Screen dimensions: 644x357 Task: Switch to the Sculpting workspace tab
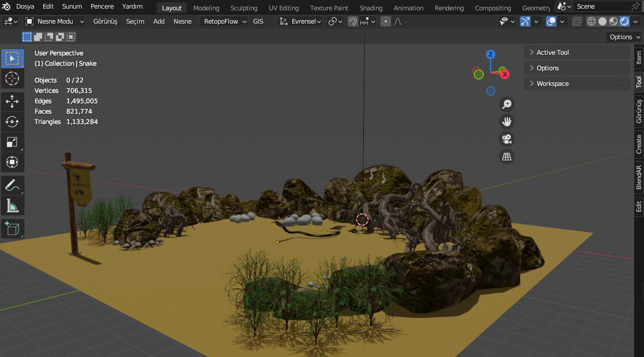[x=243, y=7]
